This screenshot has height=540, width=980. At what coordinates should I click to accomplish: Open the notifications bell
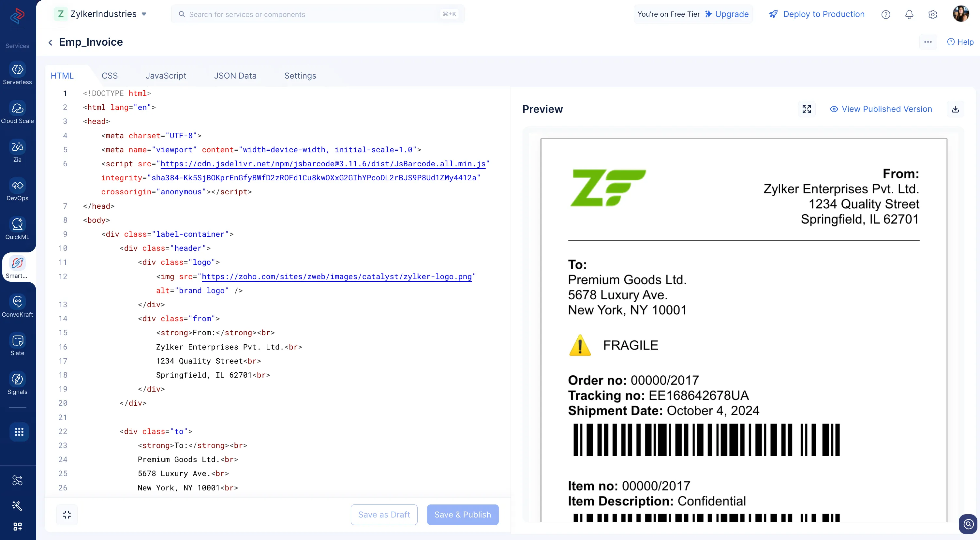click(x=909, y=14)
